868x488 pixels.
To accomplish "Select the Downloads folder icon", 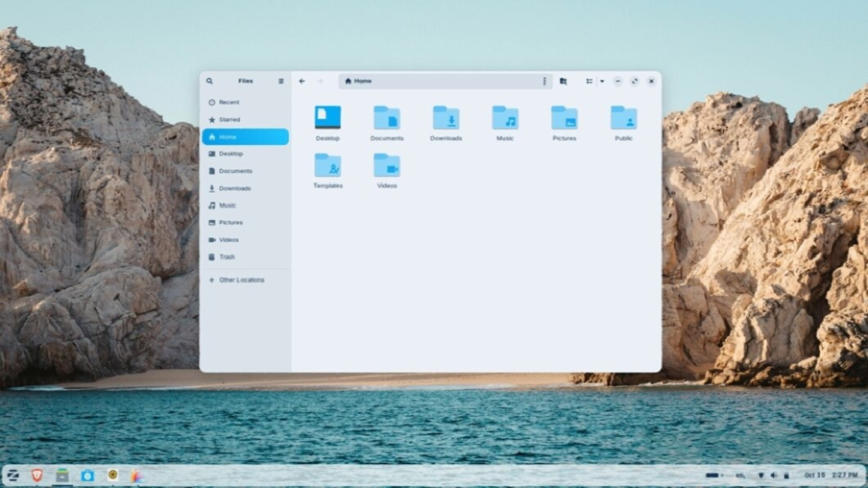I will [446, 119].
